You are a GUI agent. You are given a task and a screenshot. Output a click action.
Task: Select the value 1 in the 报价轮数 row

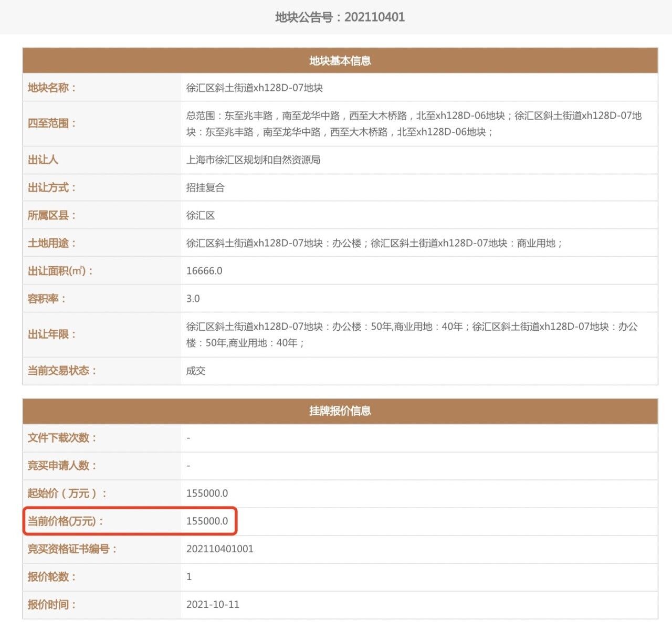(x=189, y=577)
